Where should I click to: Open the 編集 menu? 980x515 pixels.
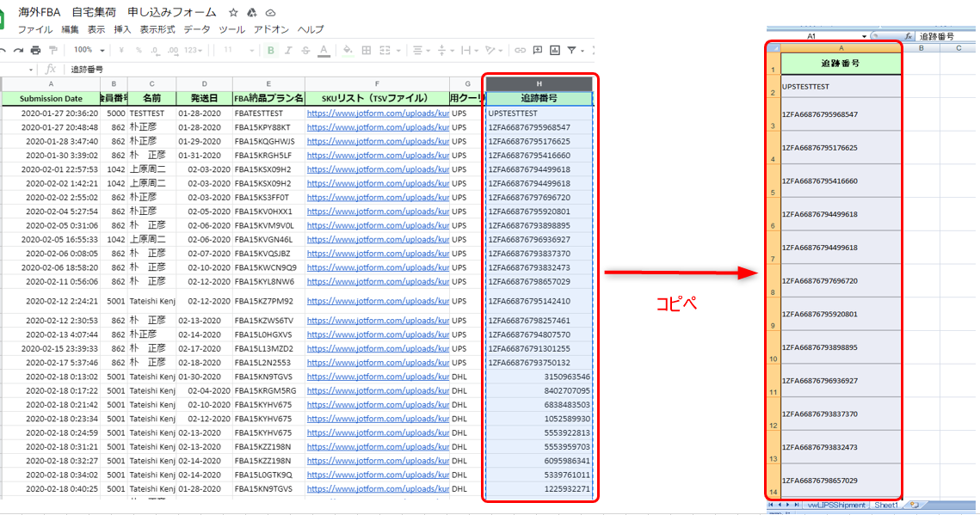point(70,30)
